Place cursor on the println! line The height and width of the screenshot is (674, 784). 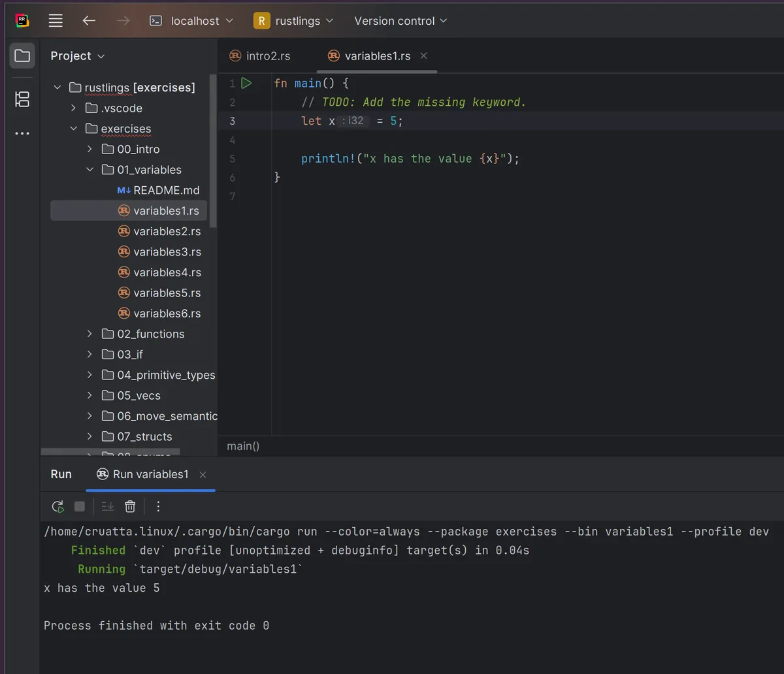pyautogui.click(x=410, y=159)
